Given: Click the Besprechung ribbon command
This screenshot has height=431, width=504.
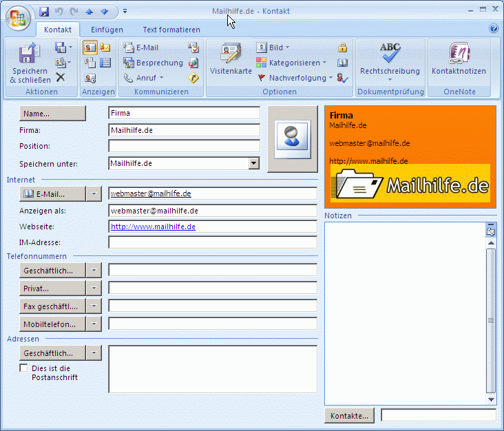Looking at the screenshot, I should click(153, 63).
